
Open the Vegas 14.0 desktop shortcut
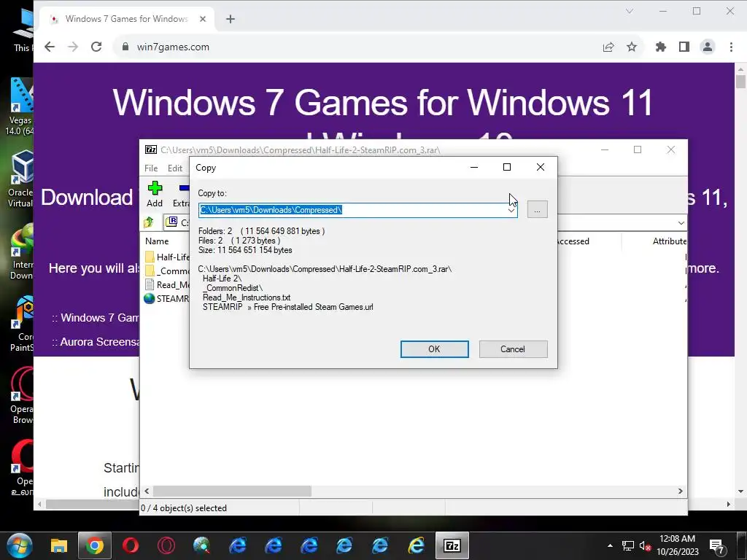click(20, 106)
